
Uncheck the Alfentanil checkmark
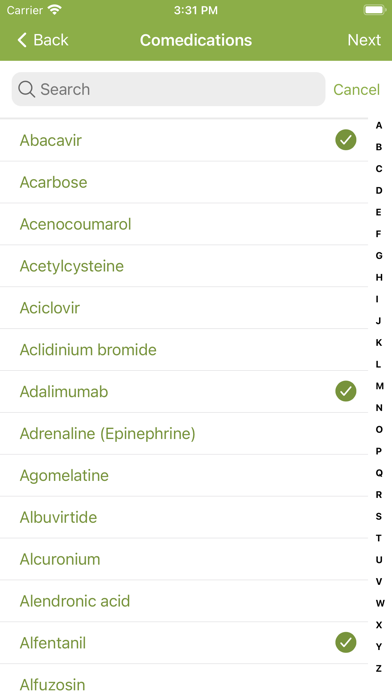[x=345, y=642]
